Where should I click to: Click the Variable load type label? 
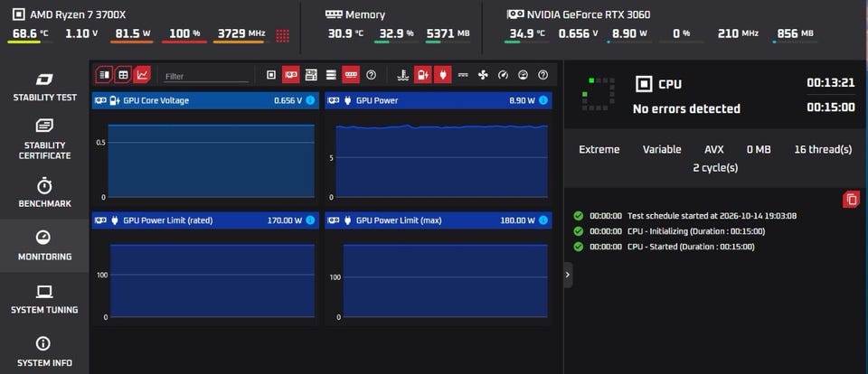click(662, 149)
